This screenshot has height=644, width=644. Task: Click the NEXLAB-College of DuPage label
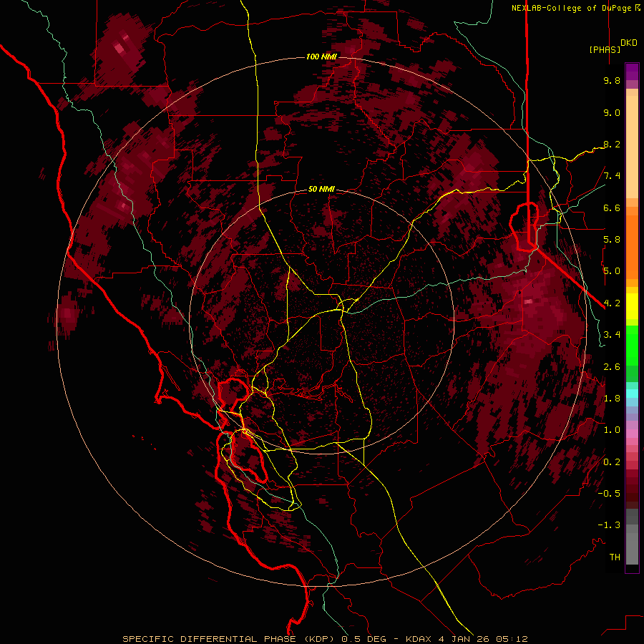(x=575, y=8)
